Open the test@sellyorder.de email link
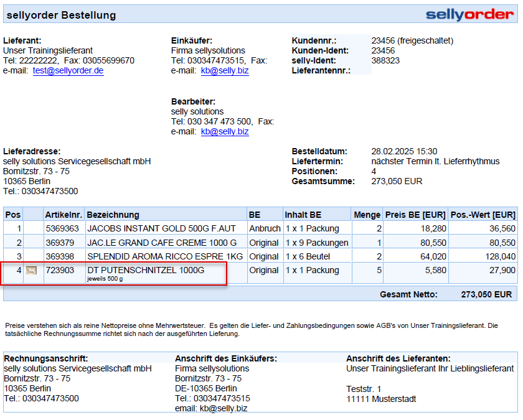 click(68, 70)
